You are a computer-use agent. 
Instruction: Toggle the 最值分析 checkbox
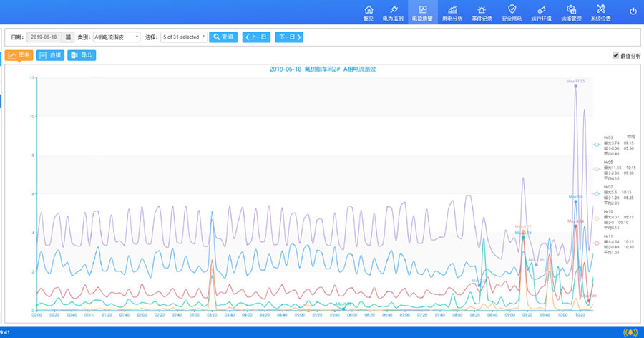(x=615, y=55)
